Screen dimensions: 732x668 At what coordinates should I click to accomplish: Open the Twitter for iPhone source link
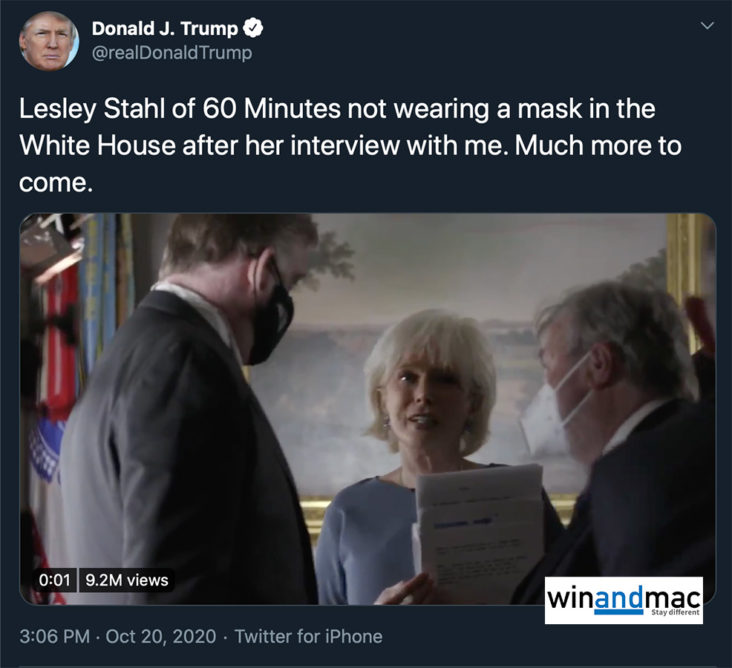(308, 636)
